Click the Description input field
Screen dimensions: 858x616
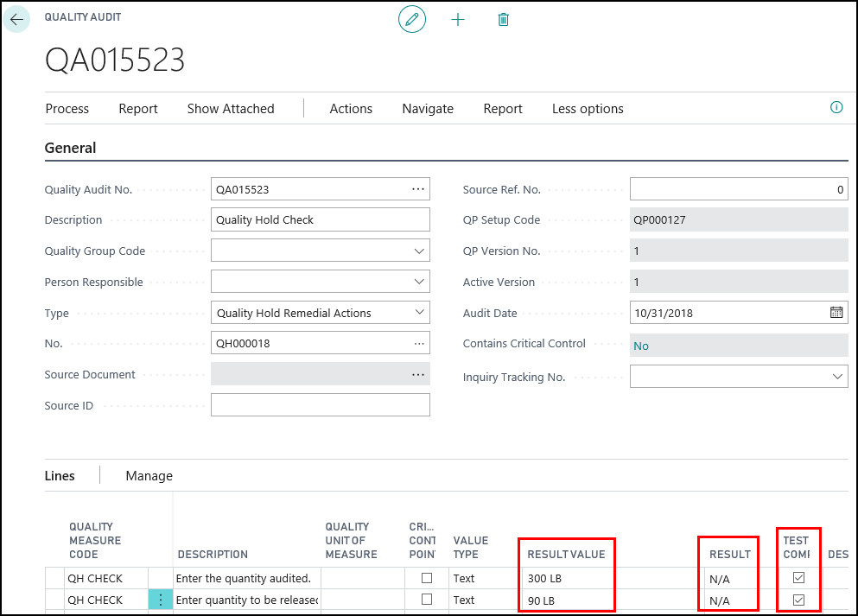[320, 220]
